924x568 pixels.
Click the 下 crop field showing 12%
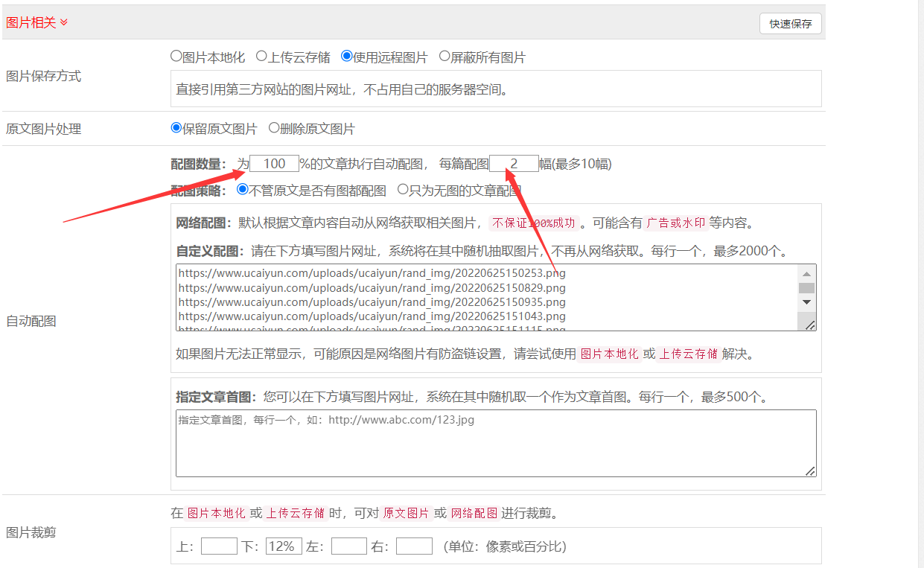(284, 546)
